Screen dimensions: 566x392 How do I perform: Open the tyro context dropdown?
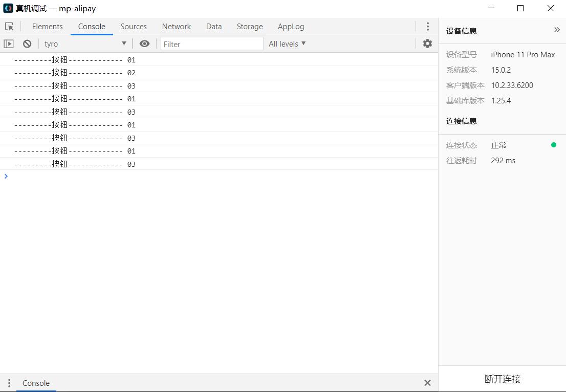pyautogui.click(x=85, y=44)
